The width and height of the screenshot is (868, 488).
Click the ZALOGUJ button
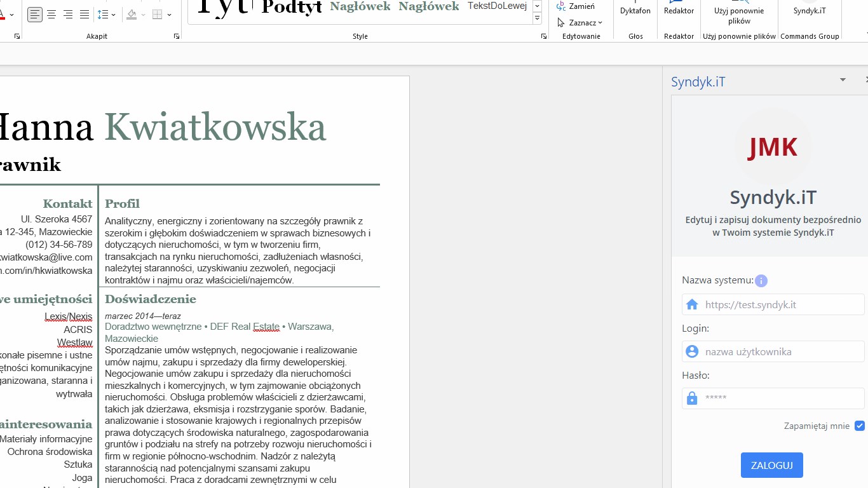771,465
